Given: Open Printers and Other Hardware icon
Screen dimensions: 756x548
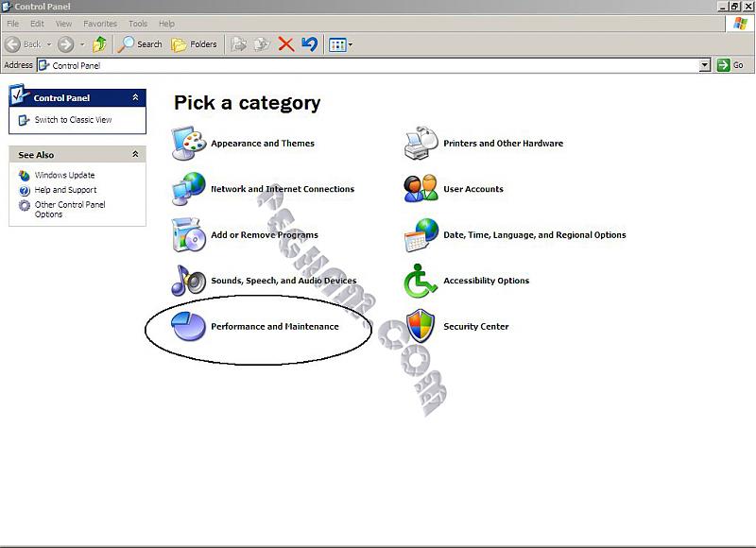Looking at the screenshot, I should [421, 144].
